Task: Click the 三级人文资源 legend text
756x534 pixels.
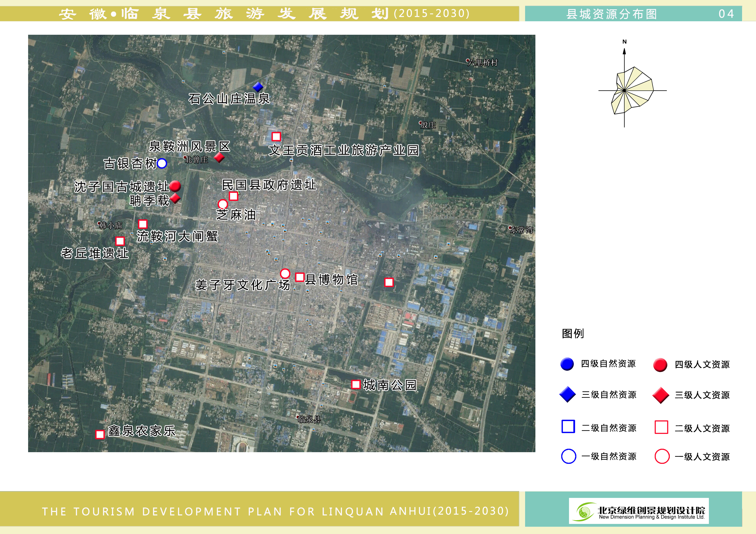Action: tap(702, 395)
